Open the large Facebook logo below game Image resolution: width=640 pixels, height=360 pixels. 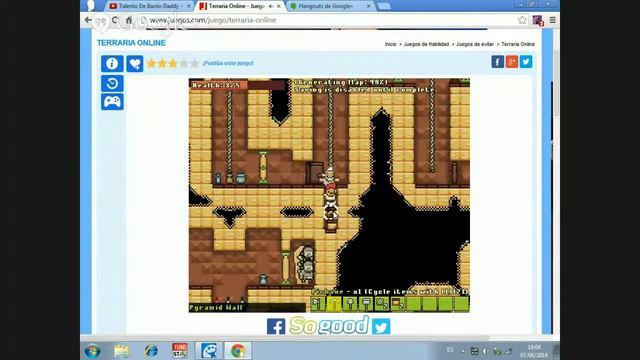276,327
